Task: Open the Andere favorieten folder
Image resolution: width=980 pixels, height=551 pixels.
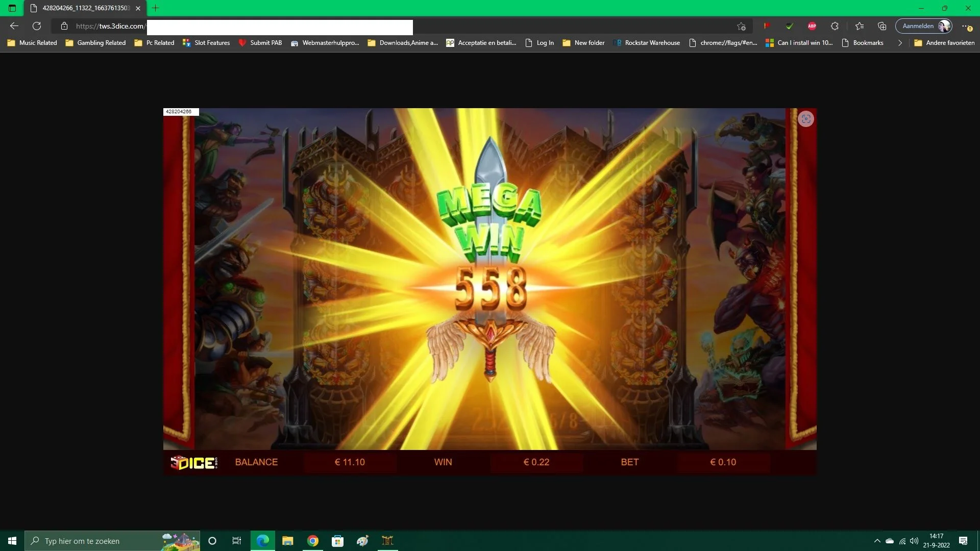Action: (944, 43)
